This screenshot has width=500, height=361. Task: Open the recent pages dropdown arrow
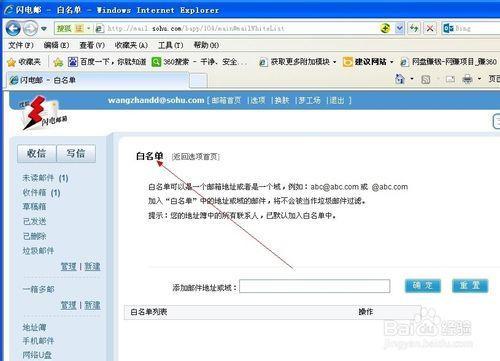click(x=44, y=29)
